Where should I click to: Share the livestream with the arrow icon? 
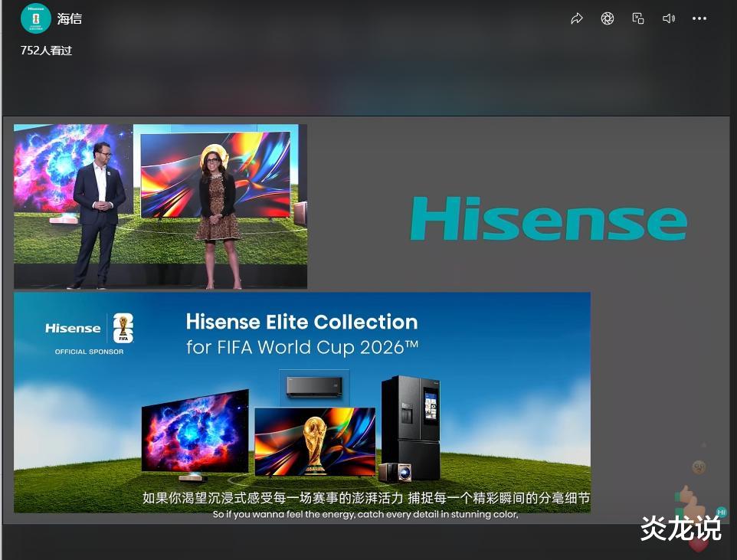coord(577,18)
